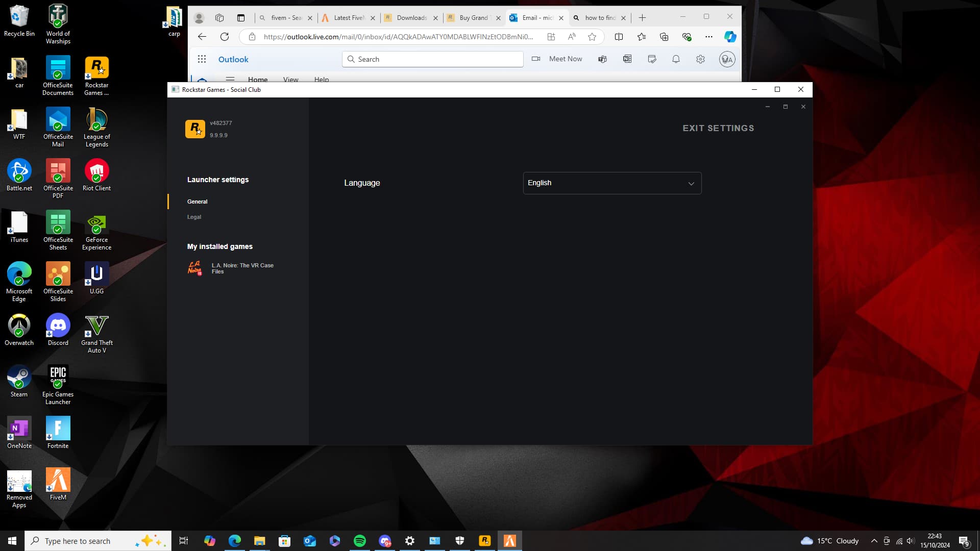Open the taskbar volume icon
The image size is (980, 551).
pyautogui.click(x=911, y=541)
